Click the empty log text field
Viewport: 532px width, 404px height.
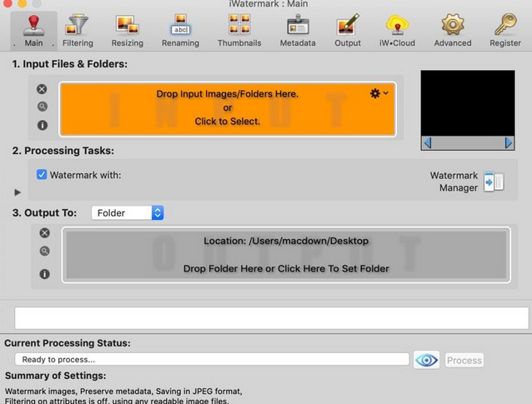pyautogui.click(x=272, y=318)
